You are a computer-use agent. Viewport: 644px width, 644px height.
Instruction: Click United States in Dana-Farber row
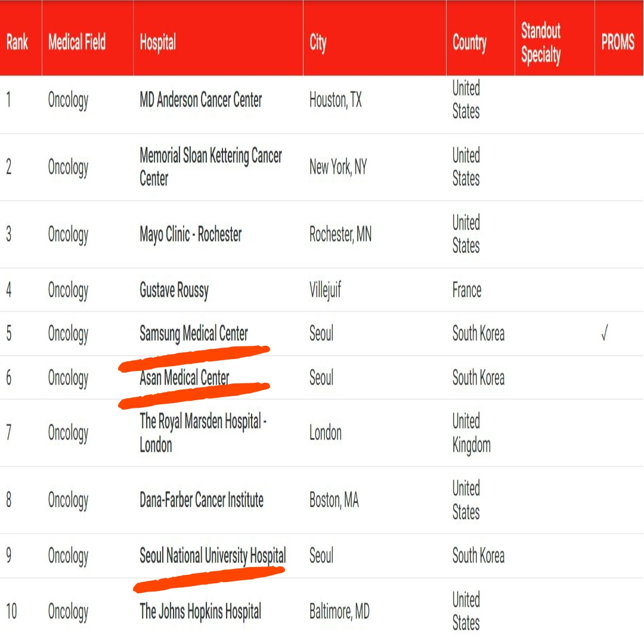point(466,500)
